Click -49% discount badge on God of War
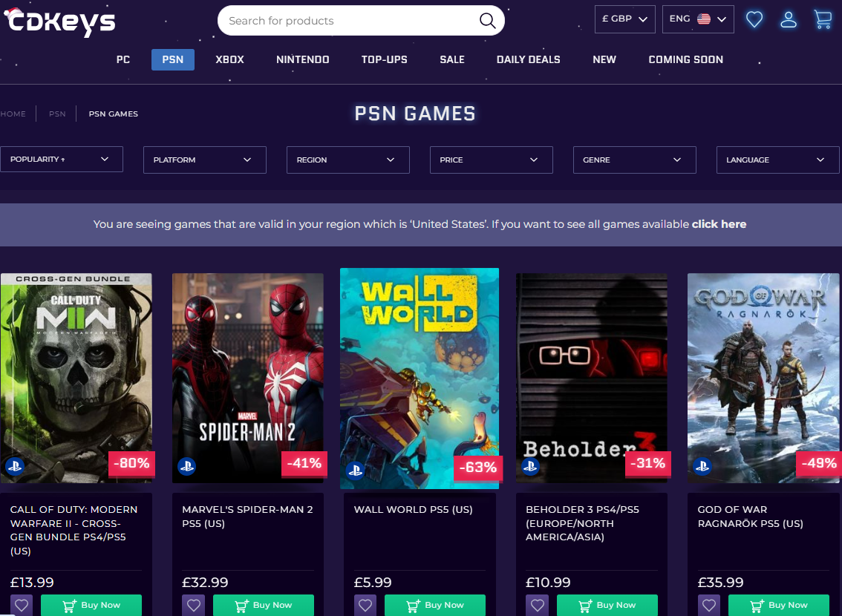Image resolution: width=842 pixels, height=616 pixels. [819, 463]
